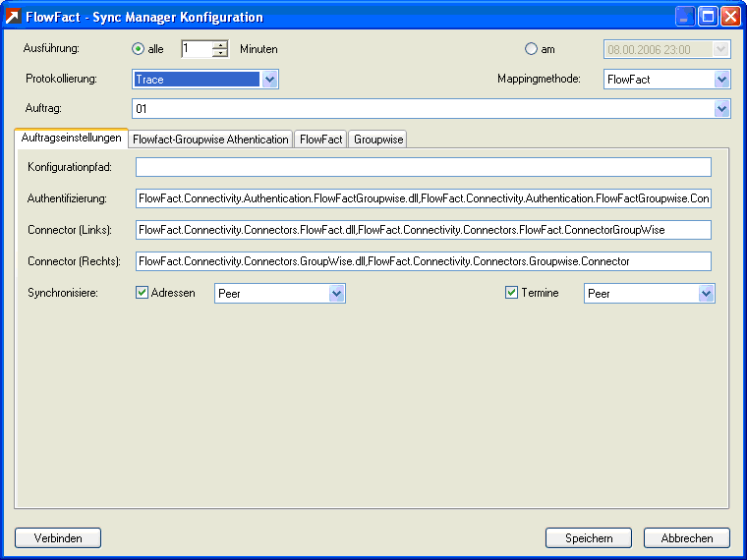Screen dimensions: 747x560
Task: Enable or disable Adressen synchronization checkbox
Action: 143,293
